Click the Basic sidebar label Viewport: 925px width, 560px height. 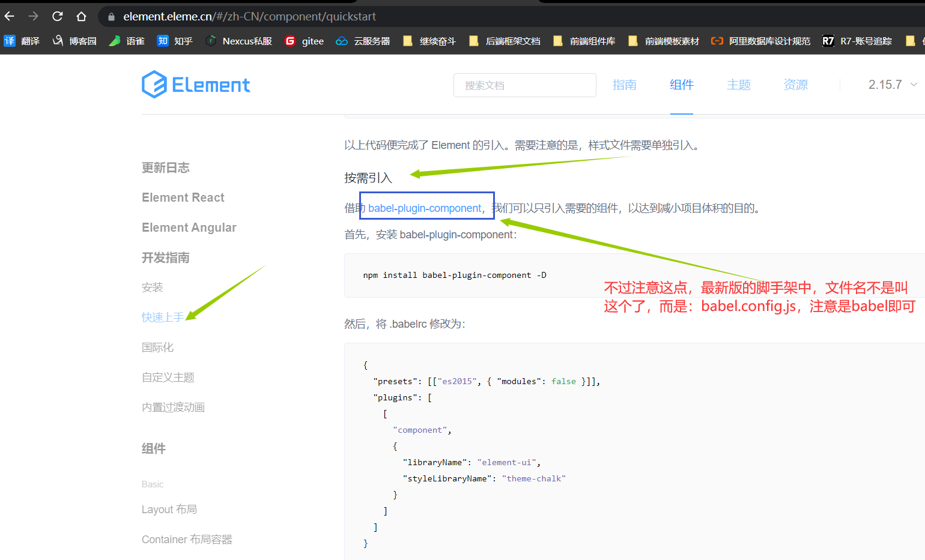153,484
